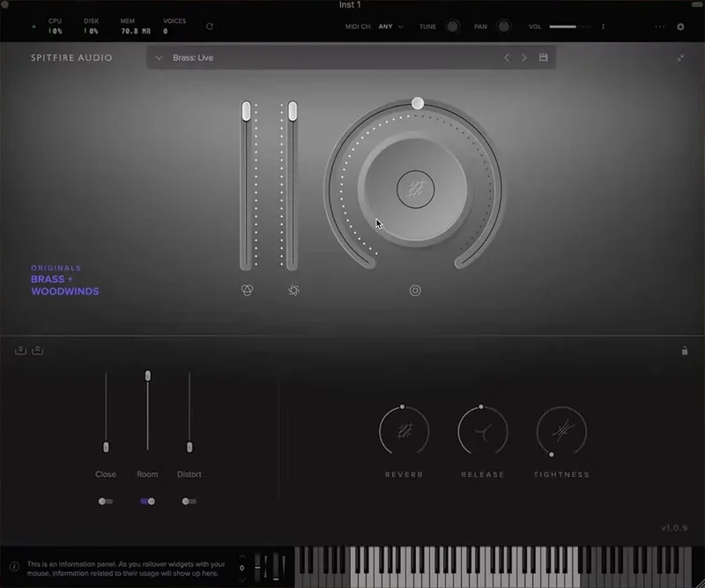Save the preset with the floppy disk icon
705x588 pixels.
coord(543,57)
